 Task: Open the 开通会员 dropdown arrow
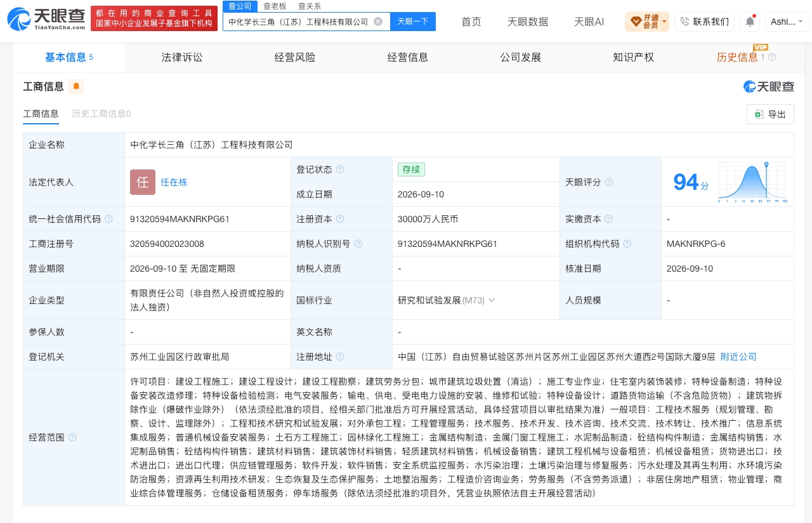[664, 22]
